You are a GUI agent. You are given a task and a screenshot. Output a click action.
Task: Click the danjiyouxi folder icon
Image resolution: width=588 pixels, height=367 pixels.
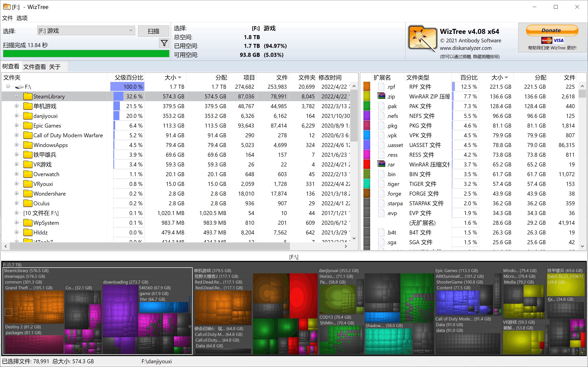pyautogui.click(x=28, y=116)
